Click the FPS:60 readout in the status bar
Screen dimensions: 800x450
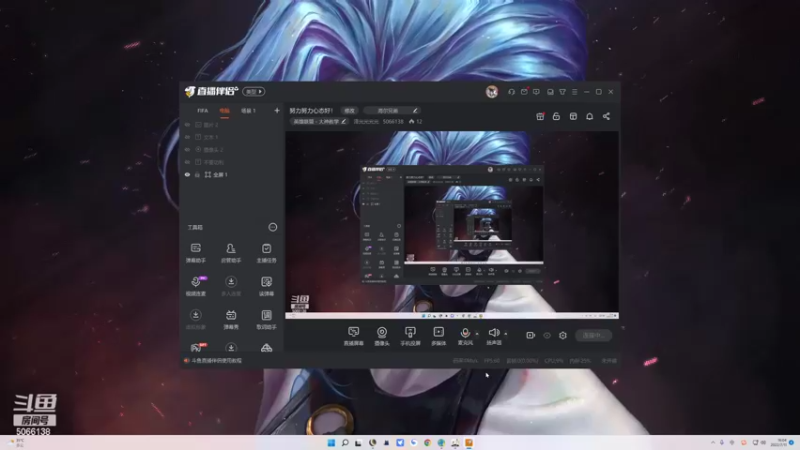[x=492, y=361]
